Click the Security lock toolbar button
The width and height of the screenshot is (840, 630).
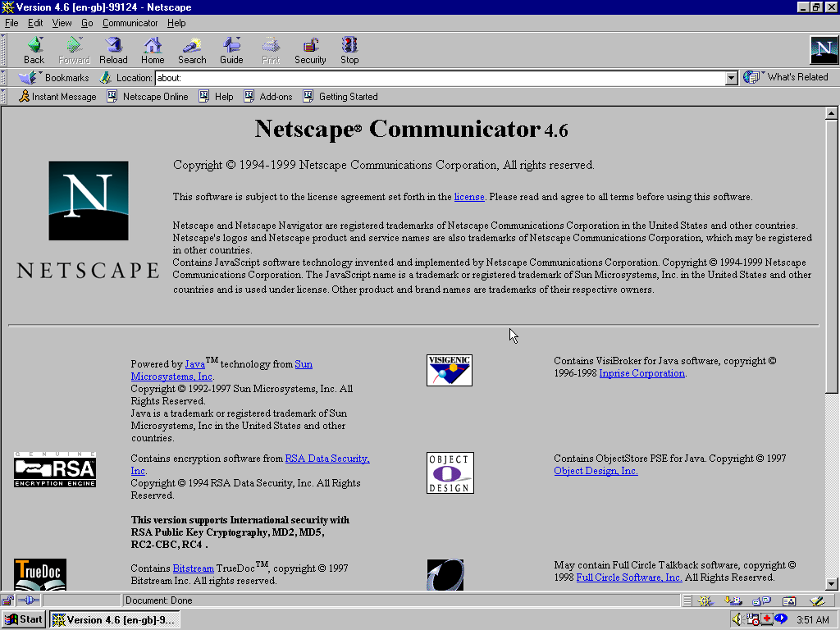pyautogui.click(x=310, y=51)
